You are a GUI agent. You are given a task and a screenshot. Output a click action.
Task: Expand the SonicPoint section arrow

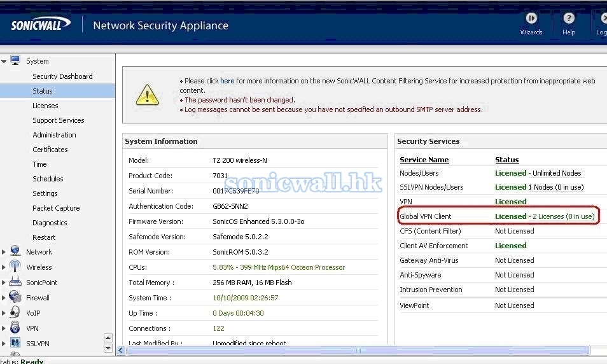pyautogui.click(x=3, y=283)
